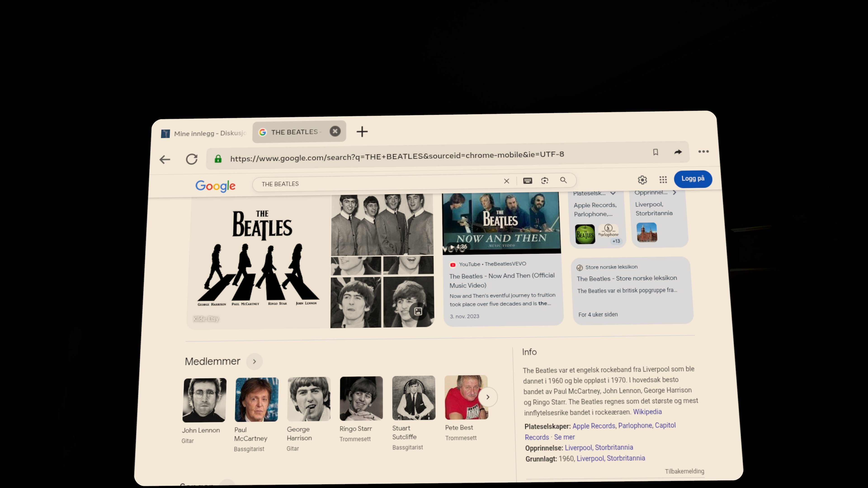
Task: Open the Google apps grid
Action: [x=663, y=180]
